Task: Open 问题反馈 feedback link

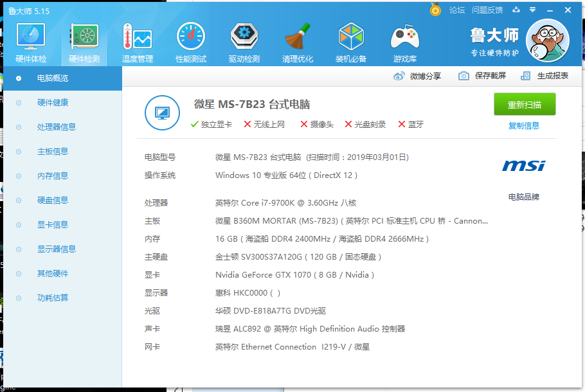Action: (487, 10)
